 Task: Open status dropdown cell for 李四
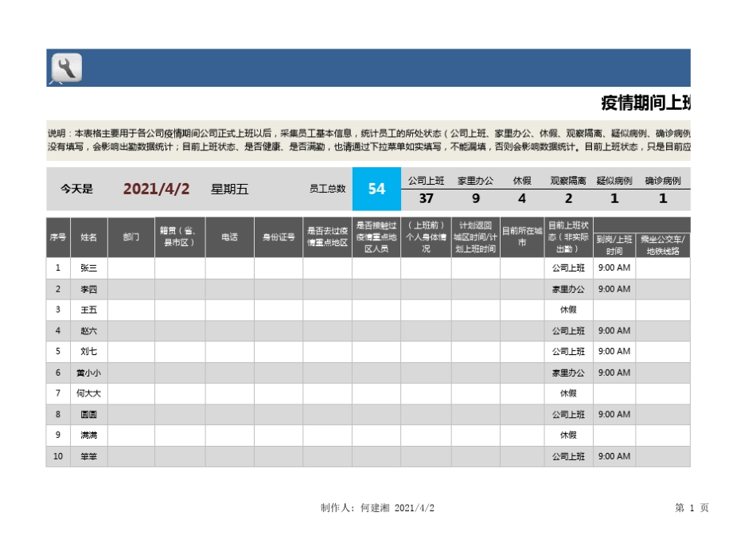click(568, 289)
